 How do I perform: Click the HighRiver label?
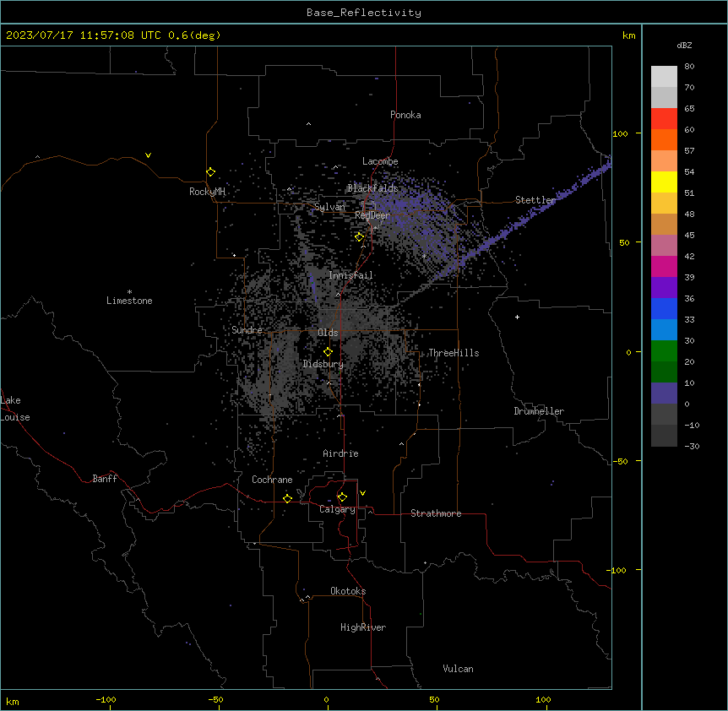pyautogui.click(x=363, y=627)
